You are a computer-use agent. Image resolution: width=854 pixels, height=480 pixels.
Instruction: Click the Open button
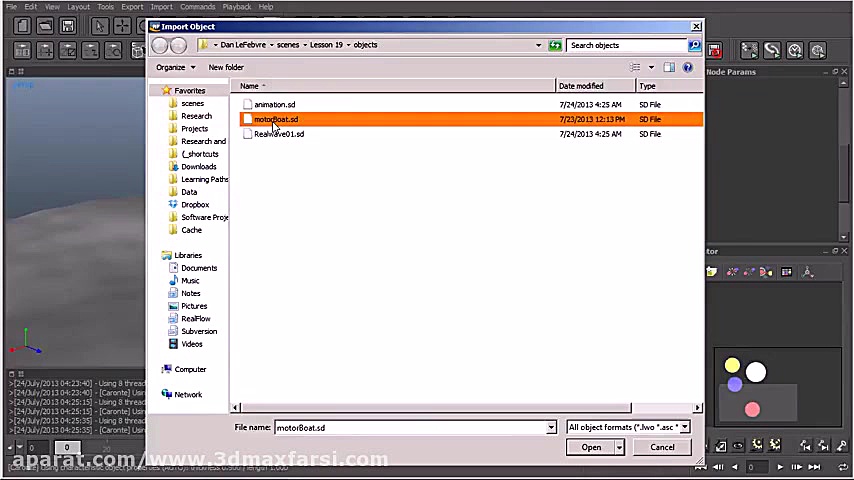point(591,447)
